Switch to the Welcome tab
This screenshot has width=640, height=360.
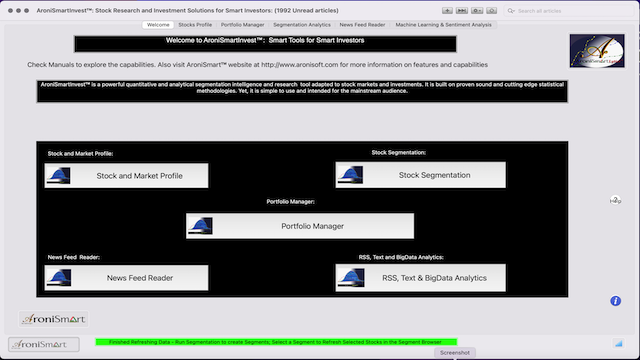pos(158,25)
